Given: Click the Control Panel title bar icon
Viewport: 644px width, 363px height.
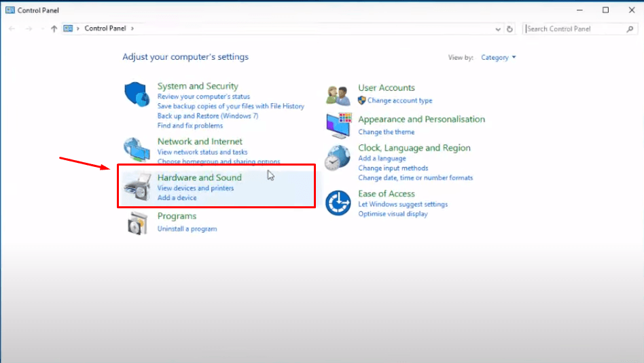Looking at the screenshot, I should [10, 10].
